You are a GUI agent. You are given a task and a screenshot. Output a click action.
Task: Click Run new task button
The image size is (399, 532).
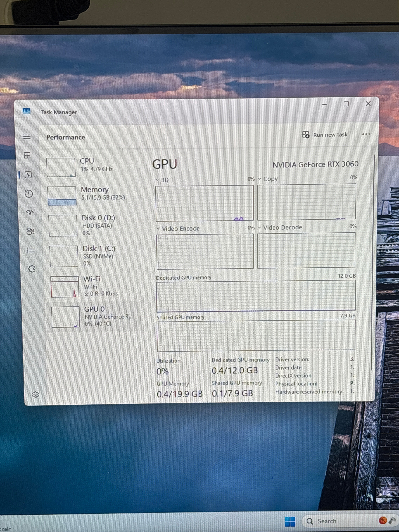[x=325, y=135]
